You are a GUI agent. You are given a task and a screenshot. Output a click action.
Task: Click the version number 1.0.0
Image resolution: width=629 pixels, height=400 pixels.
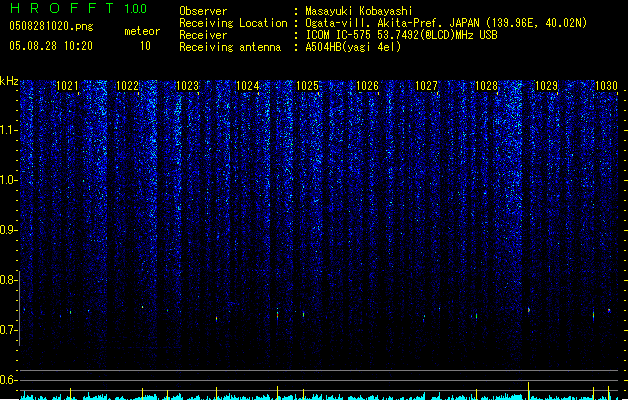coord(136,8)
